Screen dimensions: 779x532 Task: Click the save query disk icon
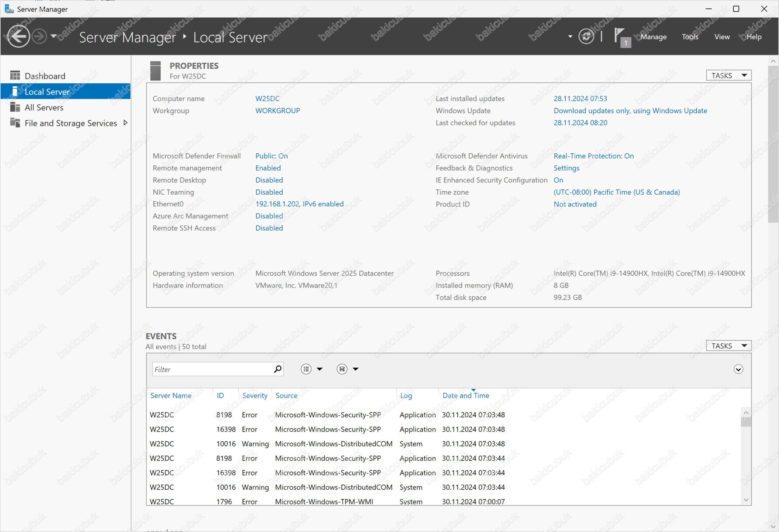(342, 369)
